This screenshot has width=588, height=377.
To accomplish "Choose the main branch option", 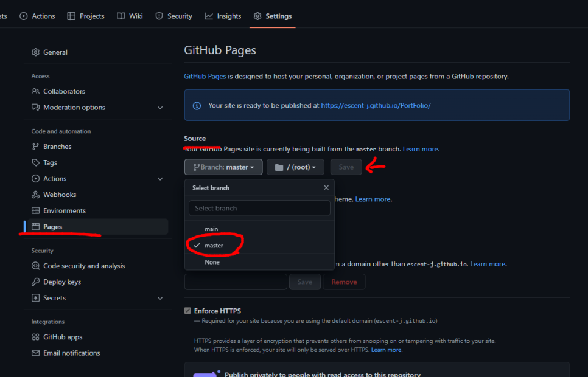I will coord(259,229).
